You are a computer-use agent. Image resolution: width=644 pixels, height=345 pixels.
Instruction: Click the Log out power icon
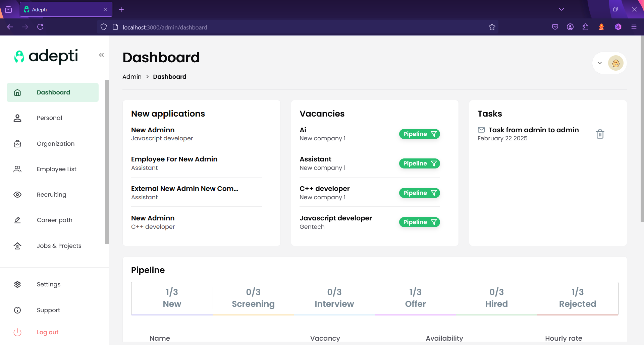[17, 332]
